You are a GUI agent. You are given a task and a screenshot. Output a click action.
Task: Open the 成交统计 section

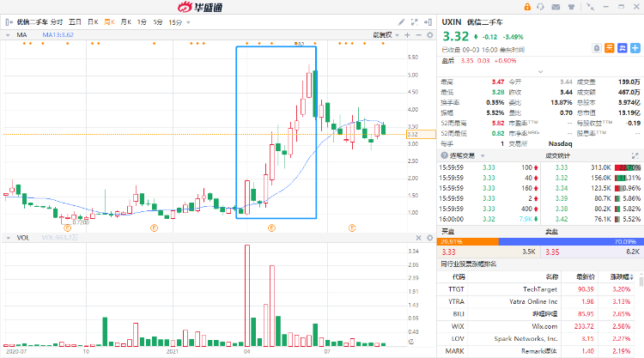click(557, 155)
